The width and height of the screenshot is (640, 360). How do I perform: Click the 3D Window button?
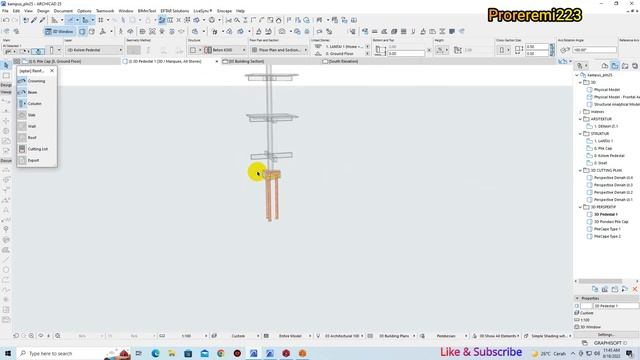60,31
